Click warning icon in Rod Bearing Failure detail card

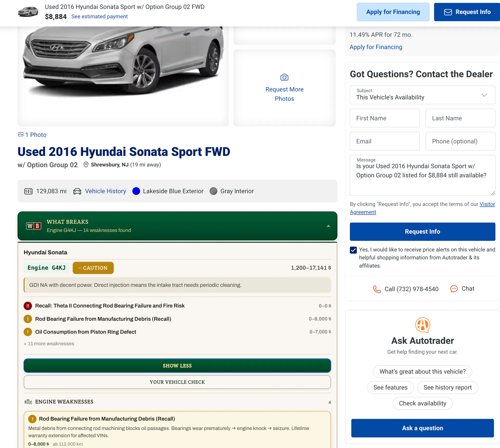(32, 419)
